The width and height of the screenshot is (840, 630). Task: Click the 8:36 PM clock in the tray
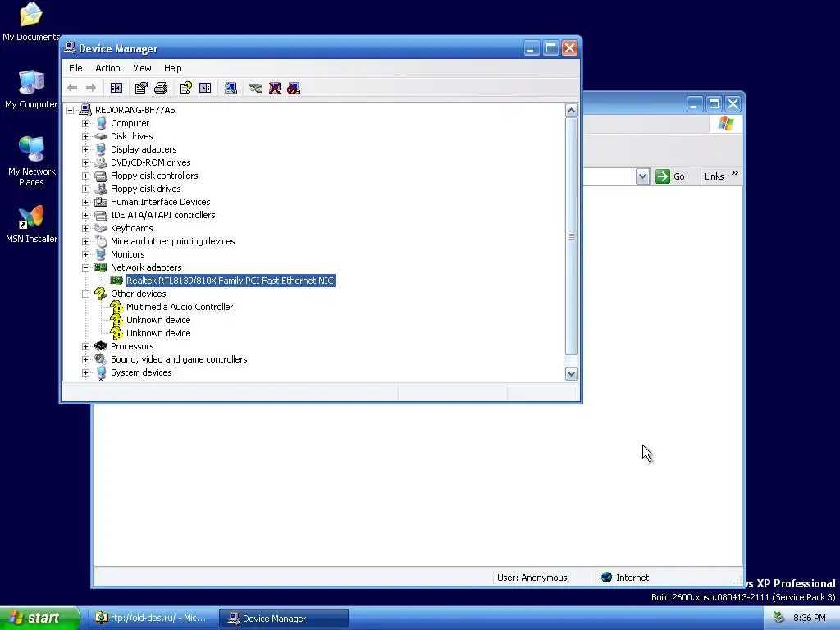809,618
